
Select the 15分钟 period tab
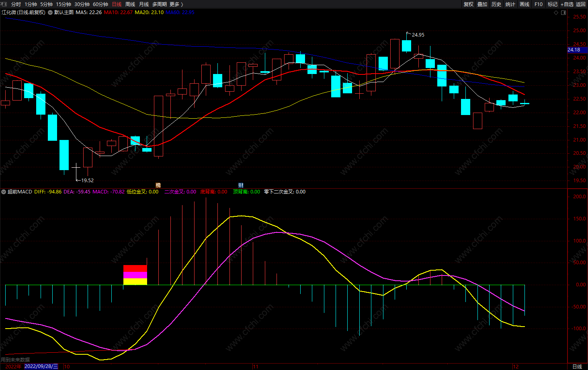point(64,4)
